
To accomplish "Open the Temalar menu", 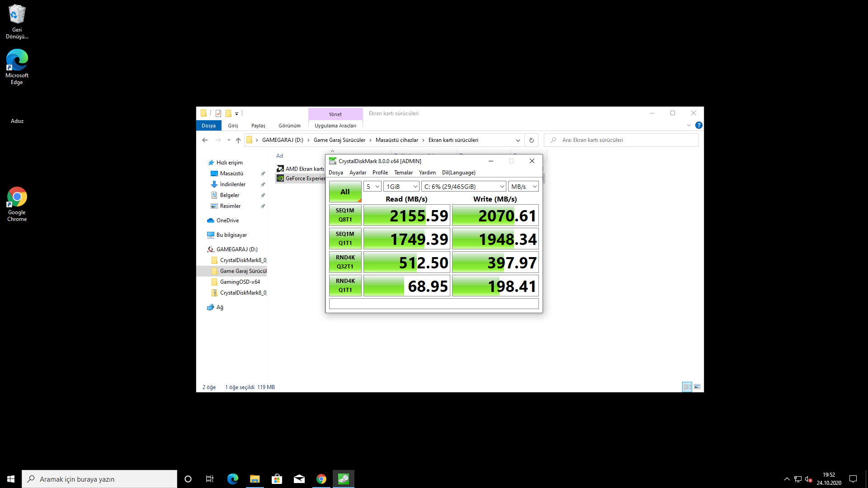I will coord(403,173).
